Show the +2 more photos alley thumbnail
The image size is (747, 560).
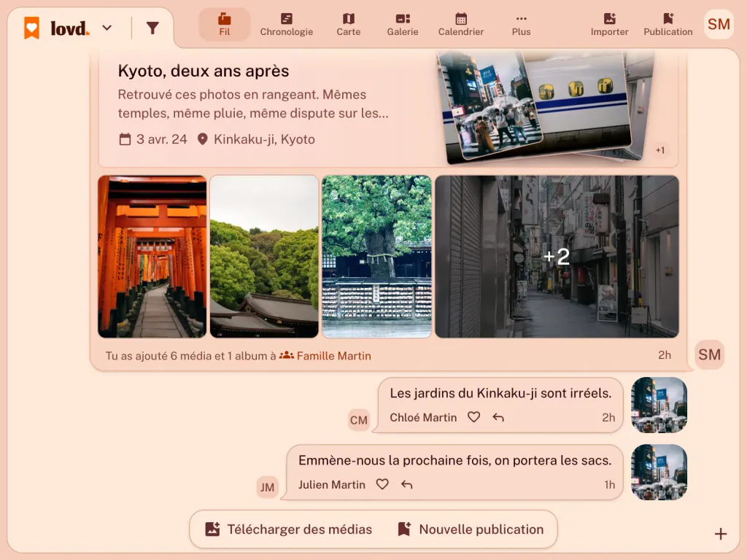coord(557,257)
